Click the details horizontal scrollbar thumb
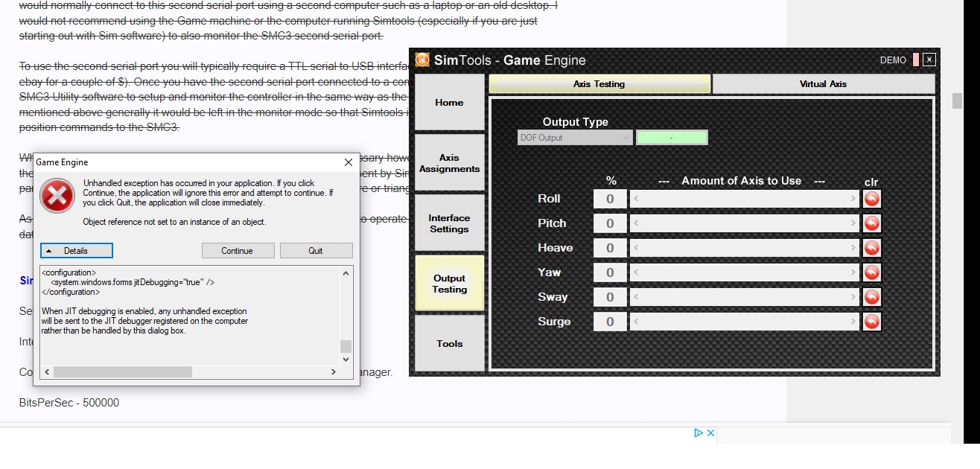The width and height of the screenshot is (980, 469). point(123,371)
